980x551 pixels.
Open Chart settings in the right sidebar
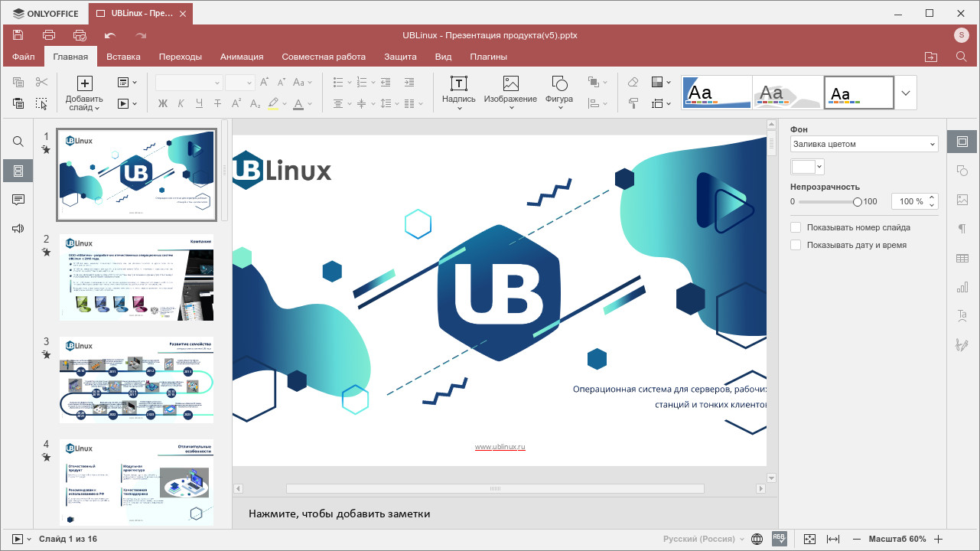pos(962,288)
